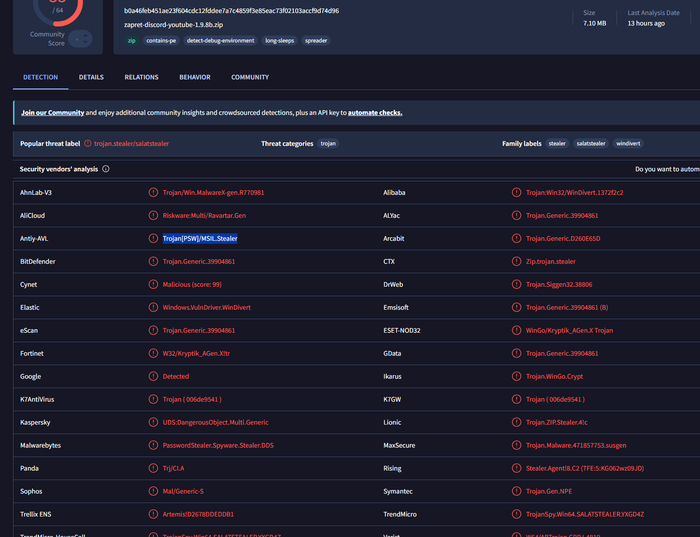Click the BitDefender detection alert icon

click(x=153, y=261)
